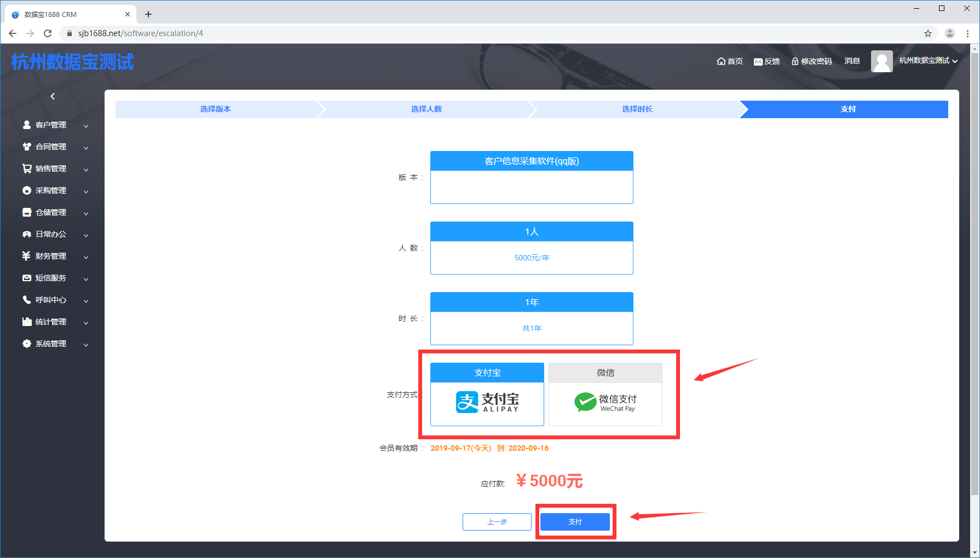Click the 客户信息采集软件(qq版) version card
This screenshot has height=558, width=980.
532,177
